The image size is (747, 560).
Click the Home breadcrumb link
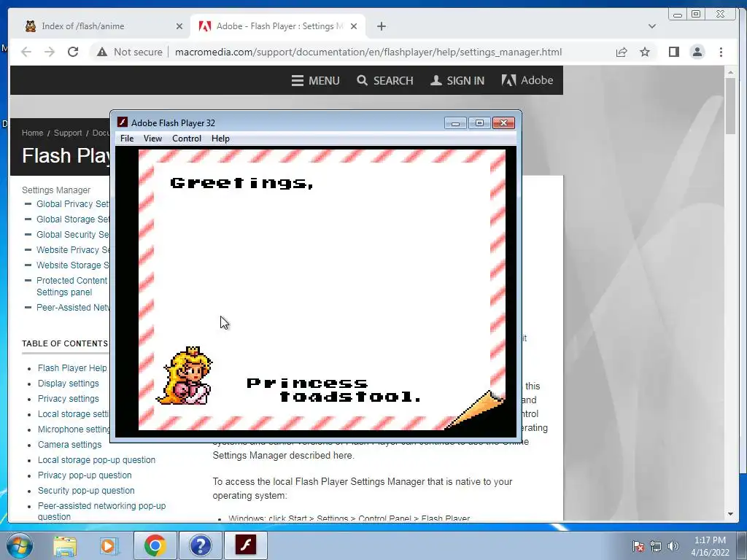pos(32,133)
